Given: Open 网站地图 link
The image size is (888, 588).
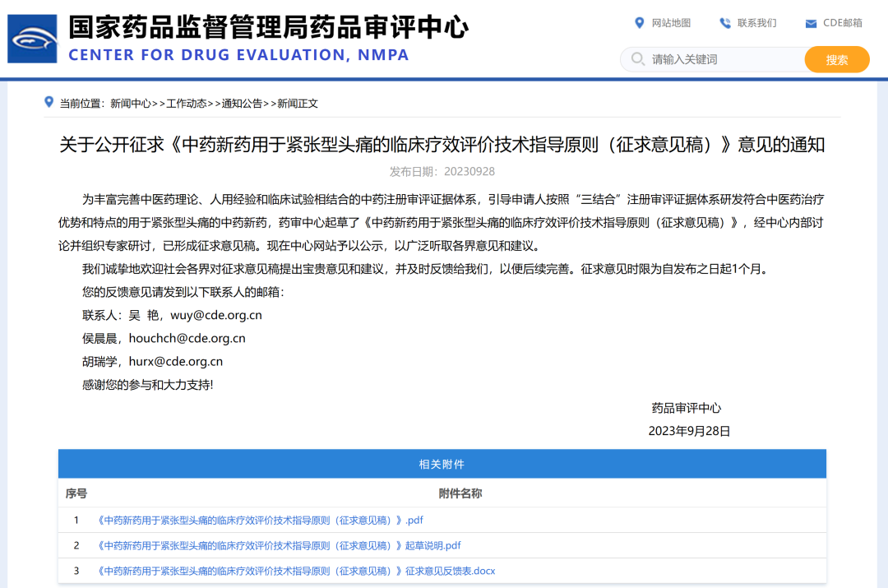Looking at the screenshot, I should tap(671, 23).
